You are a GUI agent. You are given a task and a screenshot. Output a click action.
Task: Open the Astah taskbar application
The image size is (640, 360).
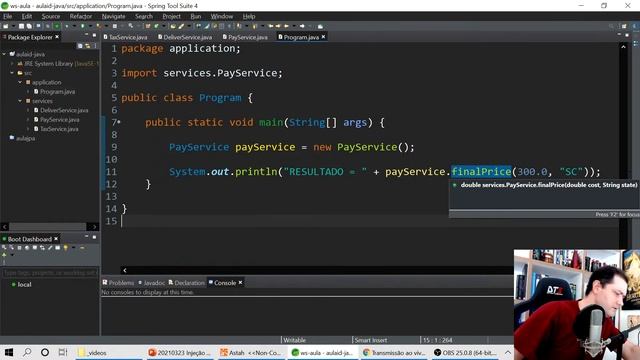click(251, 353)
